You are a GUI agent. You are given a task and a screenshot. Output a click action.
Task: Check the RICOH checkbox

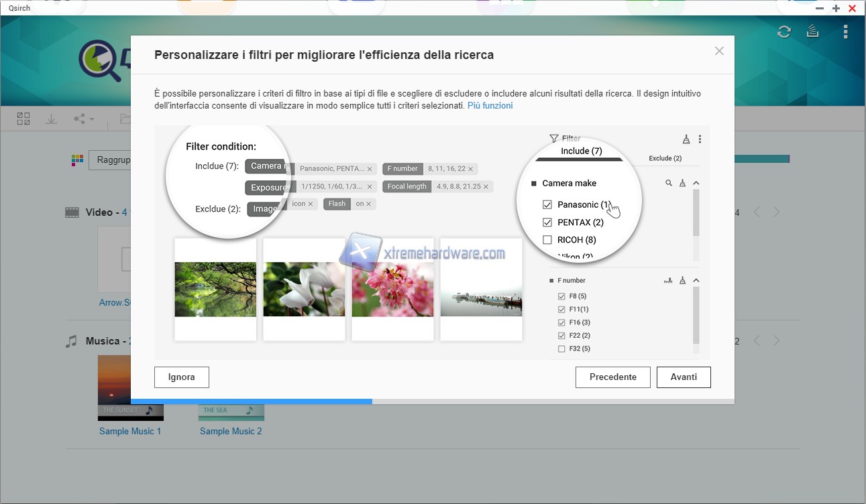pyautogui.click(x=547, y=240)
